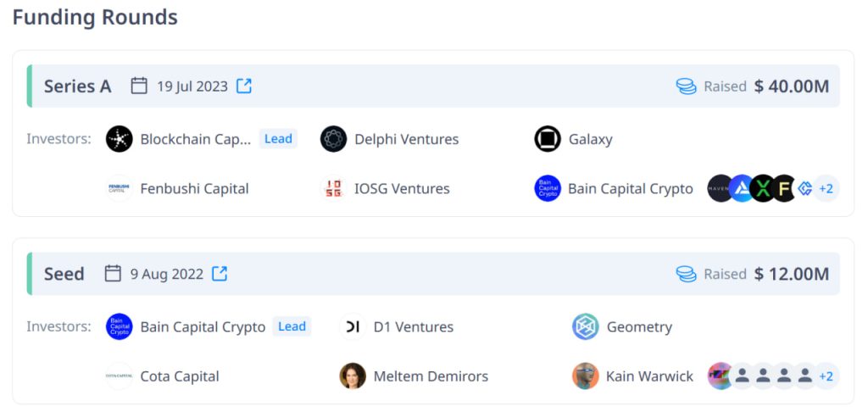Screen dimensions: 868x412
Task: Click the 19 Jul 2023 date
Action: point(192,86)
